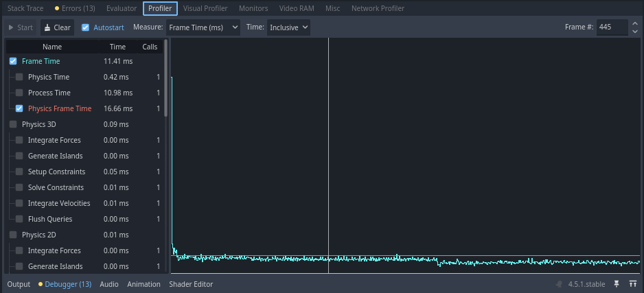Switch to the Visual Profiler tab
The height and width of the screenshot is (293, 644).
(x=207, y=9)
